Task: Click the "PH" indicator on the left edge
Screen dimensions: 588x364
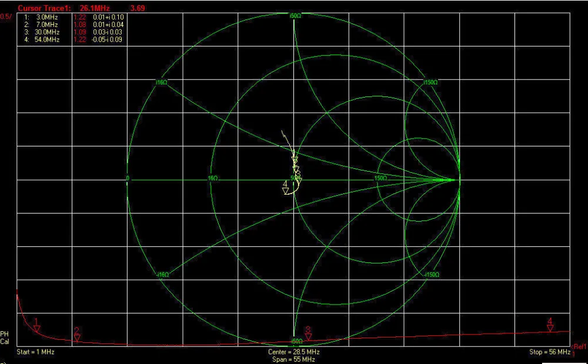Action: coord(5,334)
